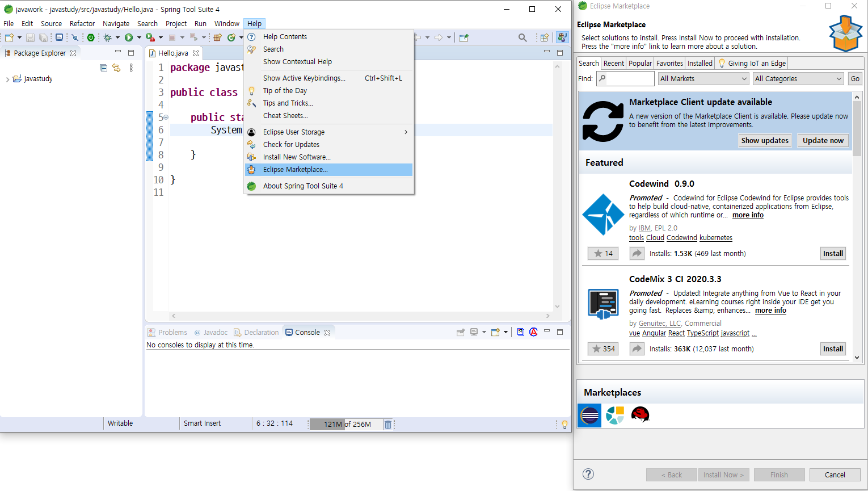Toggle Link with Editor in Package Explorer
The height and width of the screenshot is (491, 868).
tap(116, 68)
